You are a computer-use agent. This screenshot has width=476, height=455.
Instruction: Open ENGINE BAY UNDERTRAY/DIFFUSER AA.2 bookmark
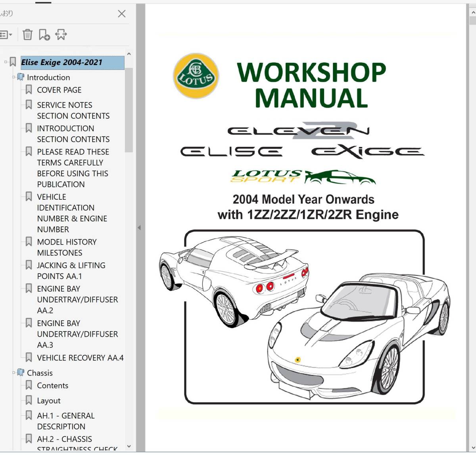[77, 300]
